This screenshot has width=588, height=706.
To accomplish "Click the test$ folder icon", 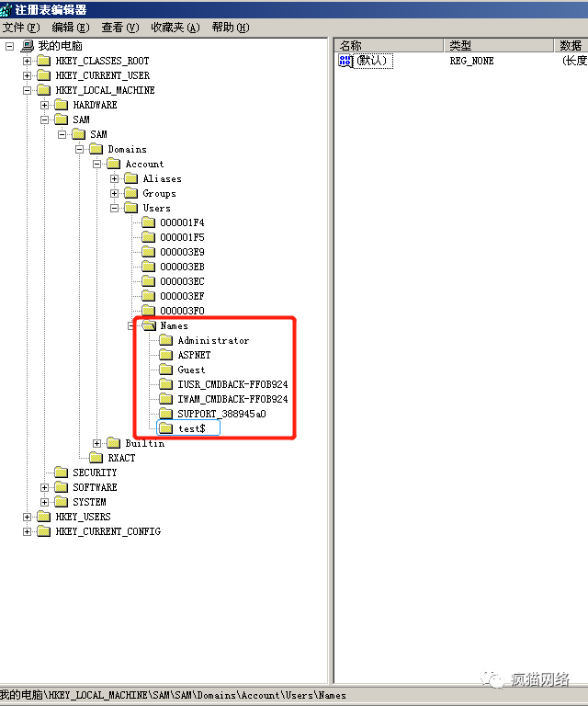I will [x=166, y=428].
